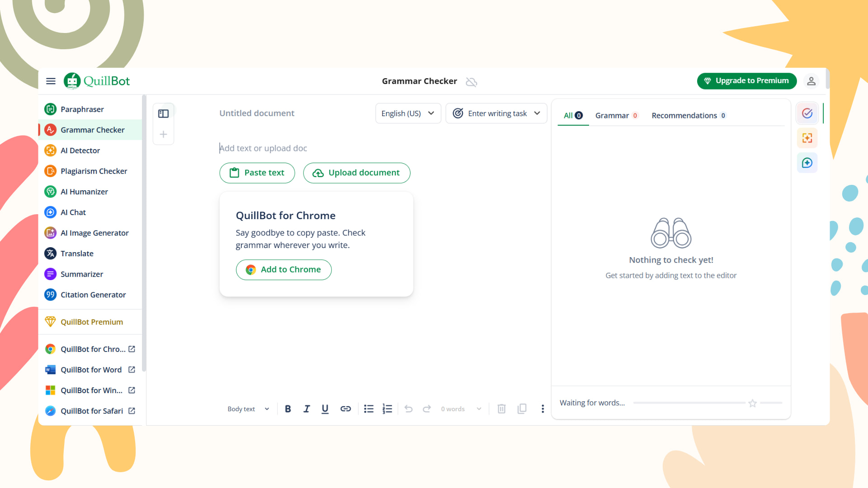Click the numbered list icon
The width and height of the screenshot is (868, 488).
387,409
